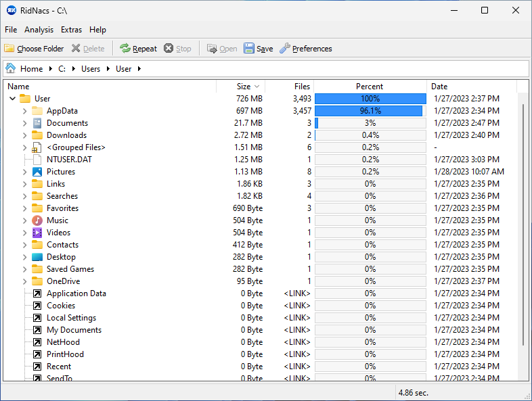Open breadcrumb arrow after User

139,69
